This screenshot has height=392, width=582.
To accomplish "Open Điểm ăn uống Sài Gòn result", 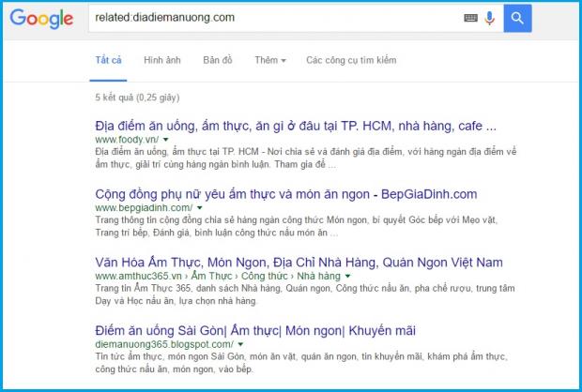I will click(x=255, y=330).
